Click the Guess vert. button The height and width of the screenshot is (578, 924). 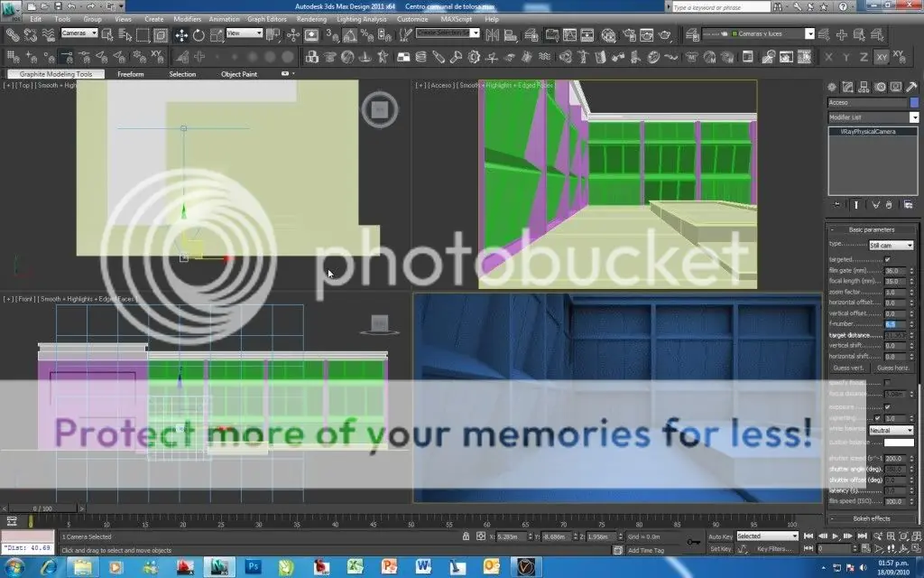(x=848, y=368)
